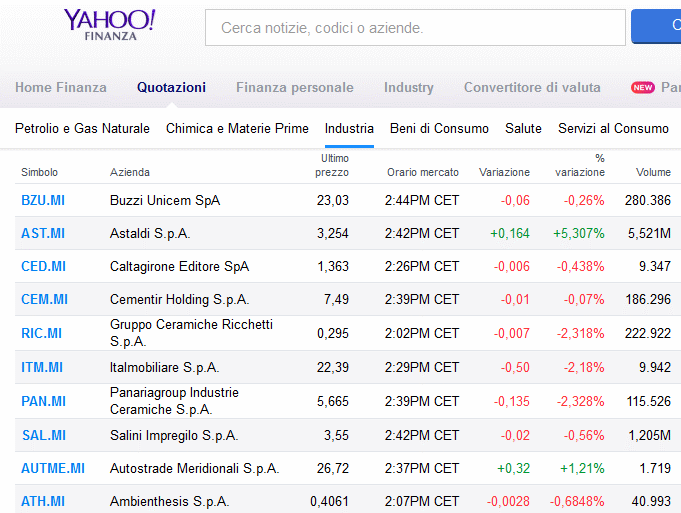This screenshot has width=681, height=513.
Task: Click the Simbolo column header
Action: [x=40, y=172]
